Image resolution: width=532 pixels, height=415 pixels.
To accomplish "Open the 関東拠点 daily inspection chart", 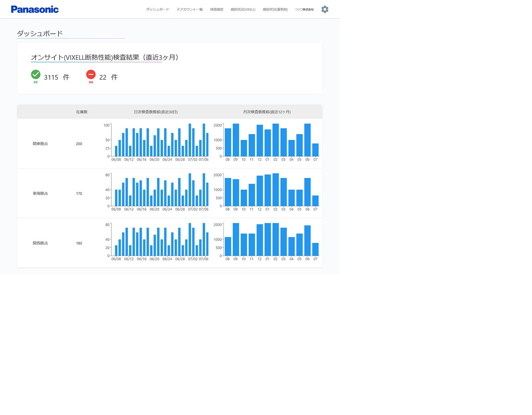I will [x=156, y=143].
